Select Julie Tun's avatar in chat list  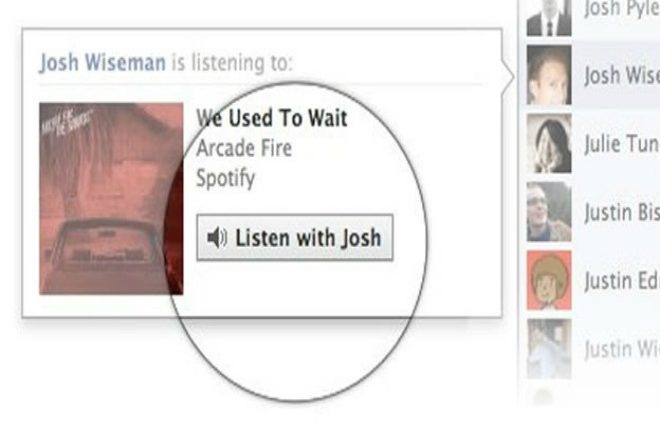tap(549, 143)
